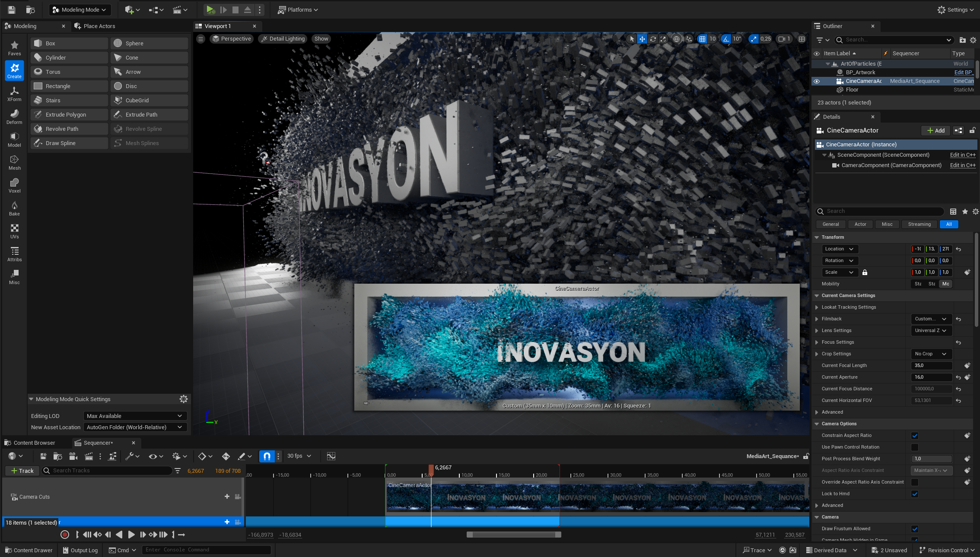Toggle Draw Frustum Allowed checkbox
980x557 pixels.
(x=915, y=529)
